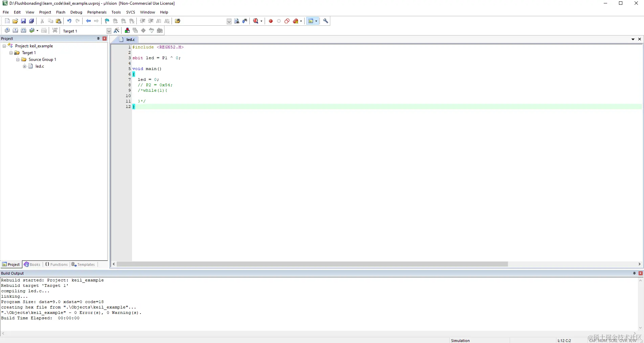Click Manage Project Items colored blocks icon
Screen dimensions: 644x343
127,31
